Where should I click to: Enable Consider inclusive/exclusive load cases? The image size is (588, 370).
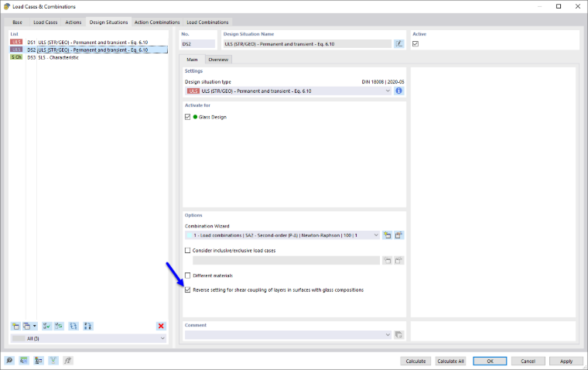coord(187,250)
